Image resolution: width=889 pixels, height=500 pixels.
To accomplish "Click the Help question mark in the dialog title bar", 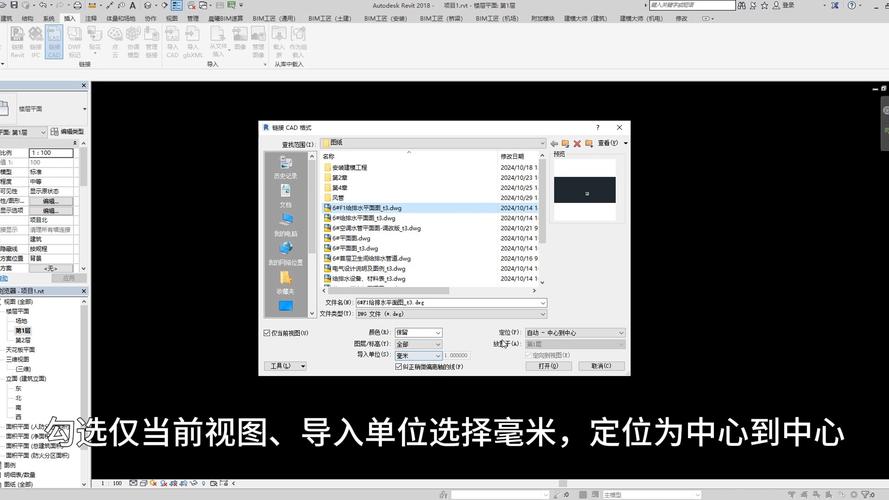I will tap(598, 128).
